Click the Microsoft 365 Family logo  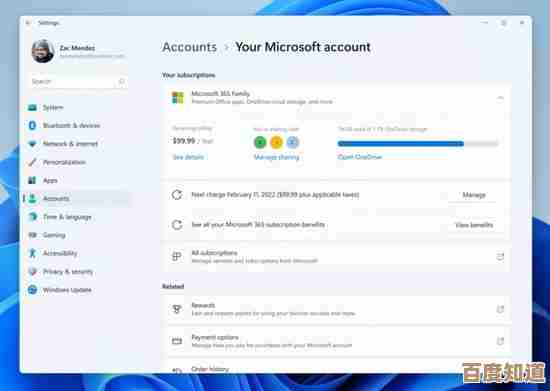[178, 97]
